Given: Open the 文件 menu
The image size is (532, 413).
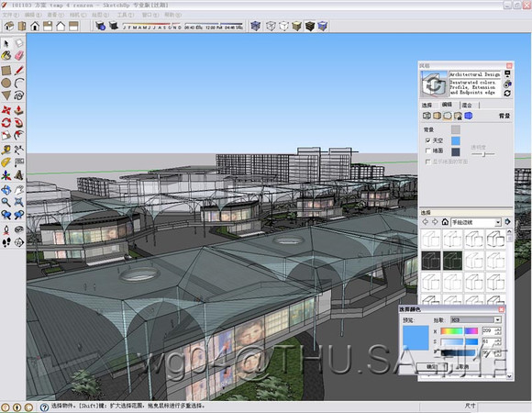Looking at the screenshot, I should [10, 15].
